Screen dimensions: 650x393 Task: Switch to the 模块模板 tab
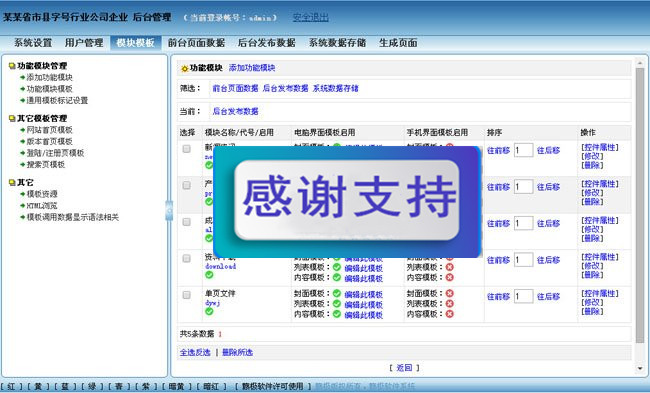135,43
